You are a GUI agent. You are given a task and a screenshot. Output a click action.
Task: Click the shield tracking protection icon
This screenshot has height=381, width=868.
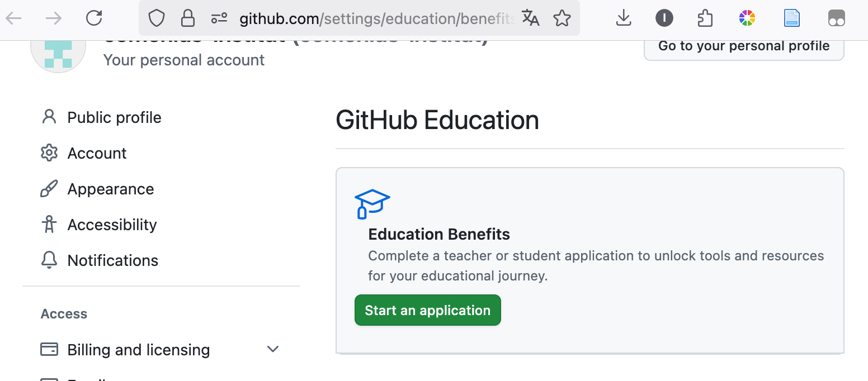click(157, 18)
